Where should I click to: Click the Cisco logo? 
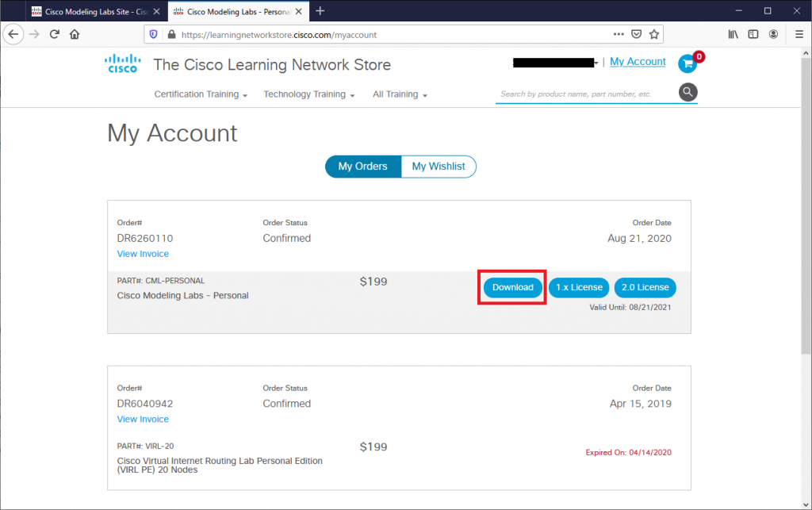point(122,65)
